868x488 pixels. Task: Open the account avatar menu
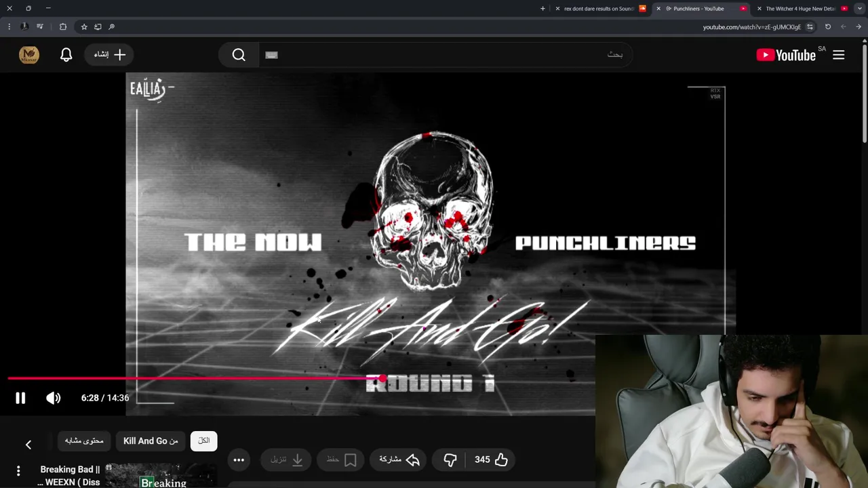pos(29,55)
